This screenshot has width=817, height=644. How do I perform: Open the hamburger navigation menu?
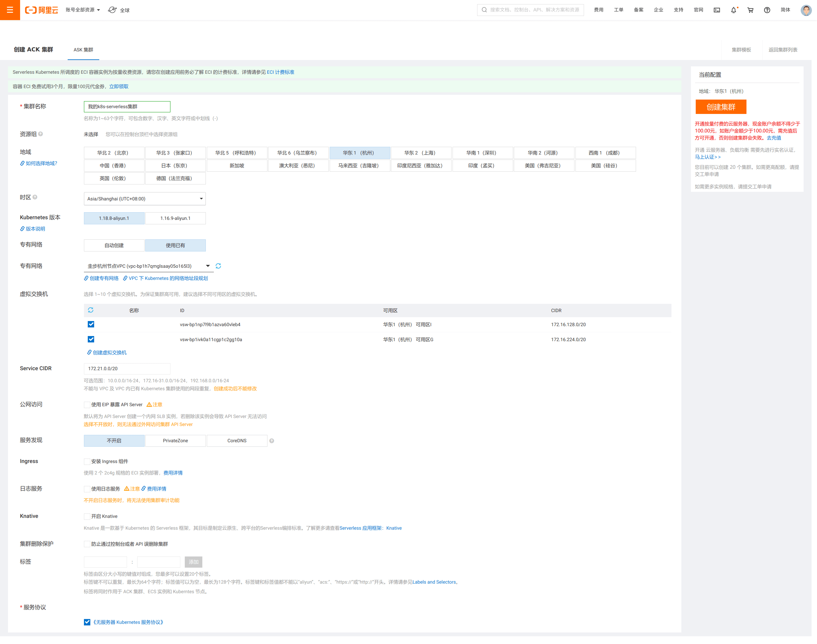click(x=10, y=10)
